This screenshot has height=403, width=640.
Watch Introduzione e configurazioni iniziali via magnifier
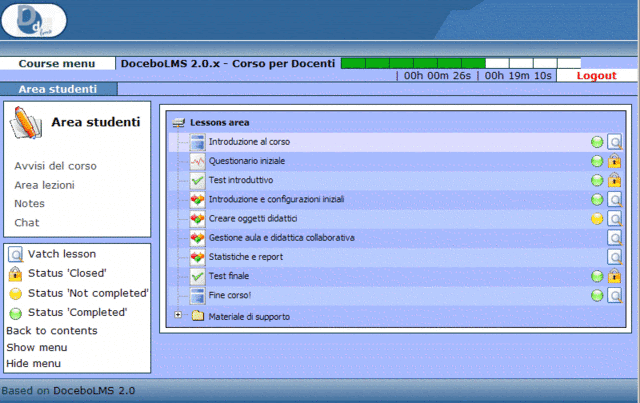point(615,199)
